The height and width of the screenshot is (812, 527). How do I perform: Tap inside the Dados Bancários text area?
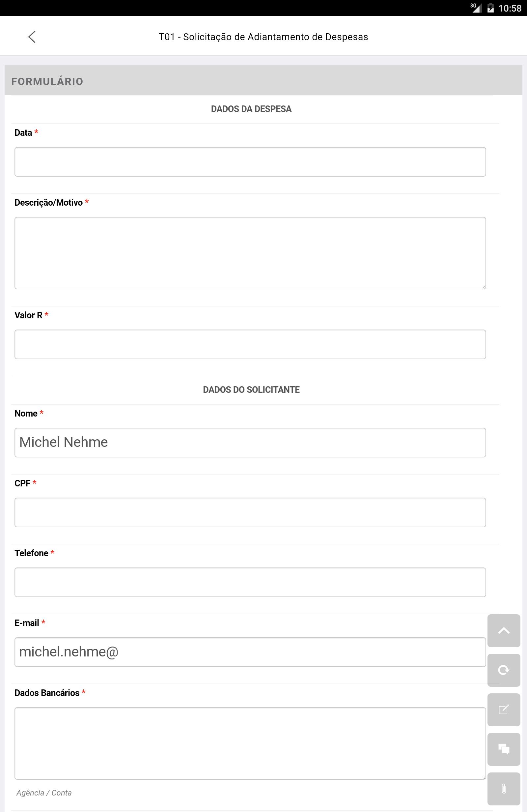click(x=250, y=743)
